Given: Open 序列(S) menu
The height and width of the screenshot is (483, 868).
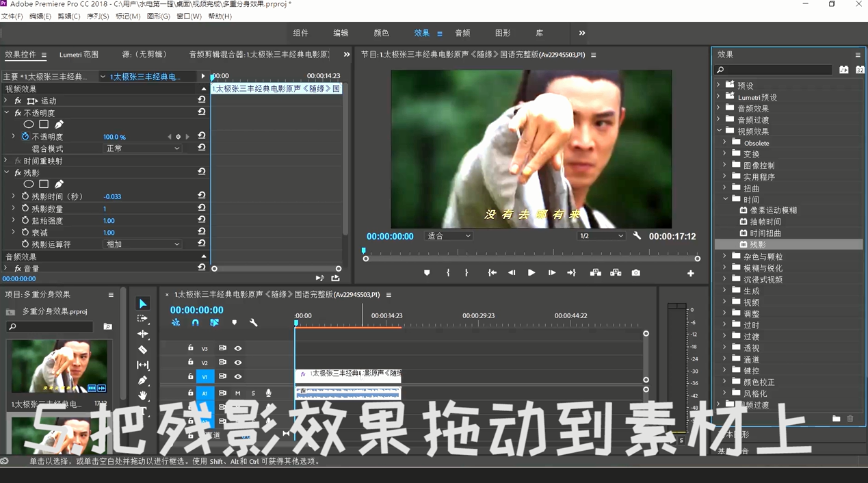Looking at the screenshot, I should click(98, 16).
